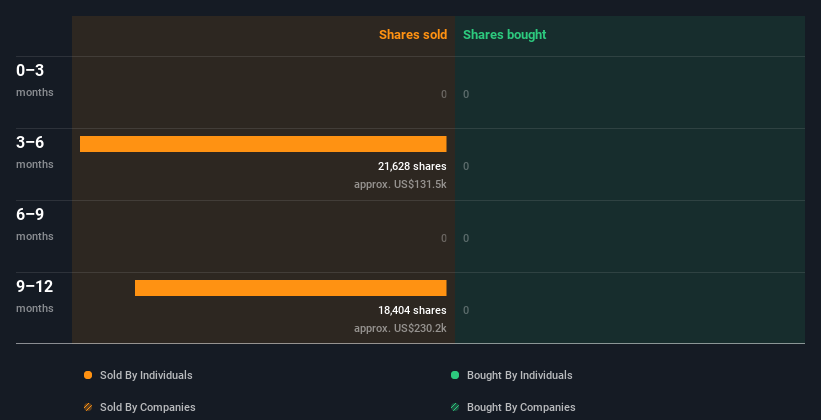Click the striped Sold By Companies legend icon
The image size is (821, 420).
point(88,407)
